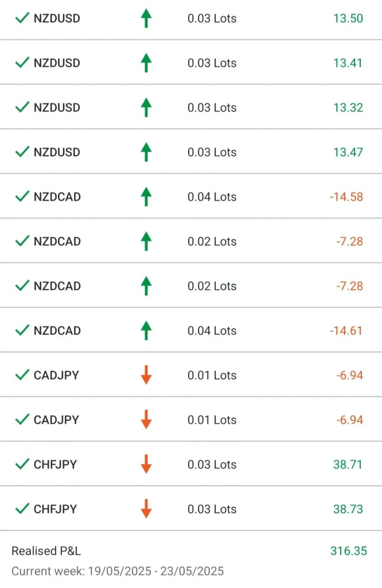382x588 pixels.
Task: Tap the checkmark on the NZDCAD -14.61 trade
Action: point(22,331)
